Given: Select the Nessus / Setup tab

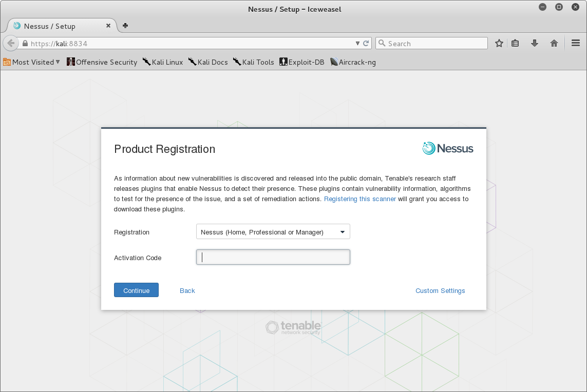Looking at the screenshot, I should [x=62, y=26].
